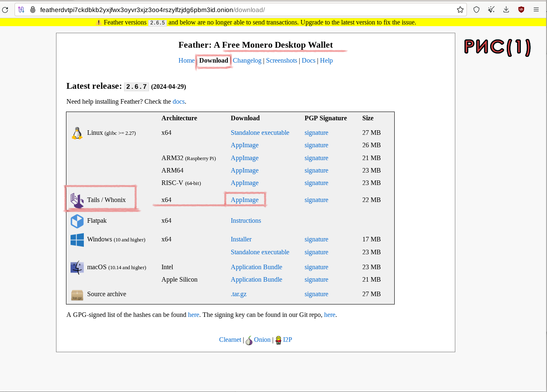Open Flatpak Instructions link
This screenshot has height=392, width=547.
click(246, 221)
